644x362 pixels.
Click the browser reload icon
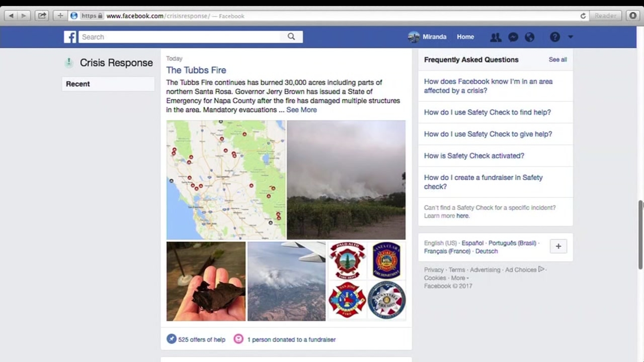tap(583, 16)
